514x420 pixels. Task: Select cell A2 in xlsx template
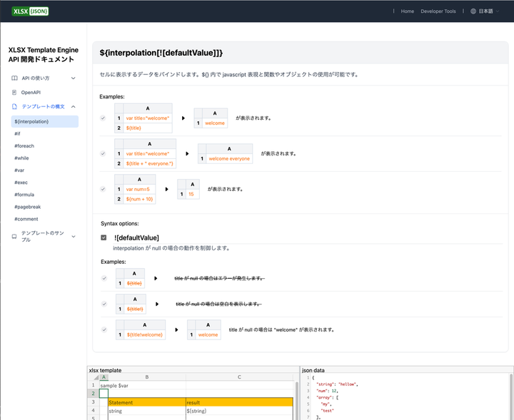[104, 394]
